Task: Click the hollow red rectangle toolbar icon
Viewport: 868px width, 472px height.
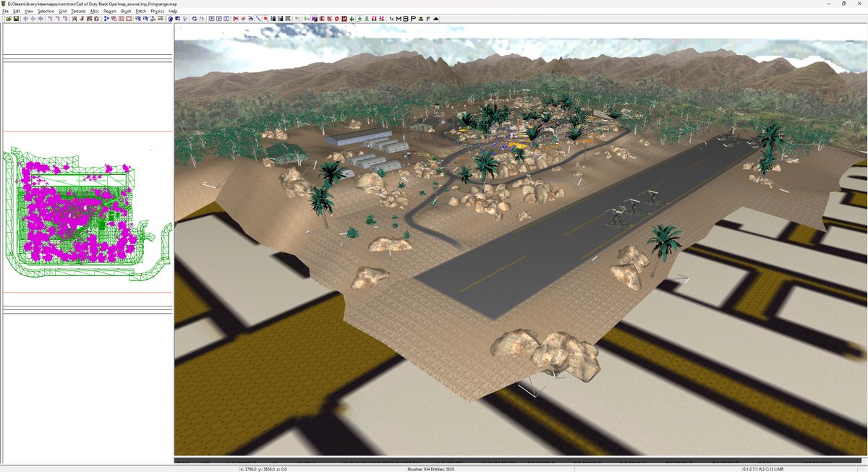Action: pyautogui.click(x=129, y=19)
